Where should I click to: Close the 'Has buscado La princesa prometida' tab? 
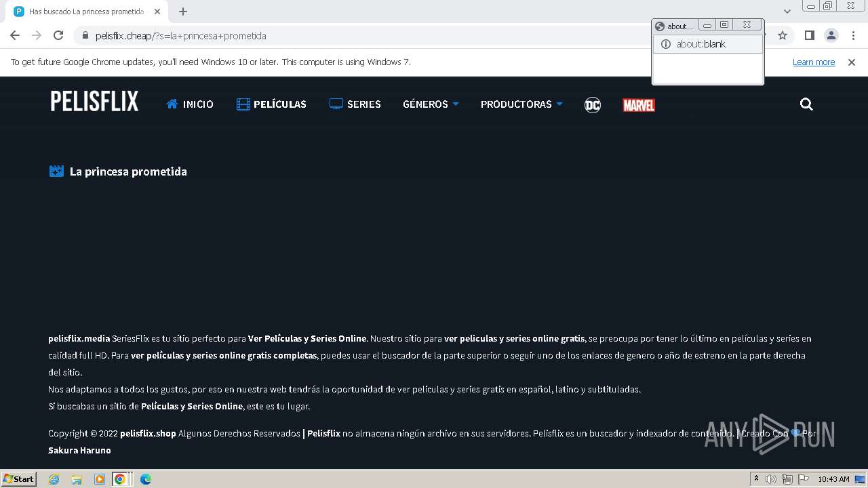point(157,12)
